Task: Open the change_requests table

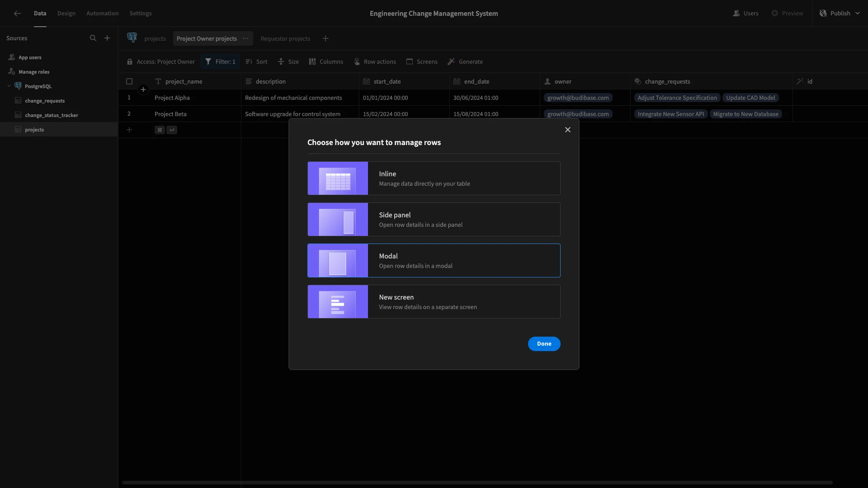Action: [59, 101]
